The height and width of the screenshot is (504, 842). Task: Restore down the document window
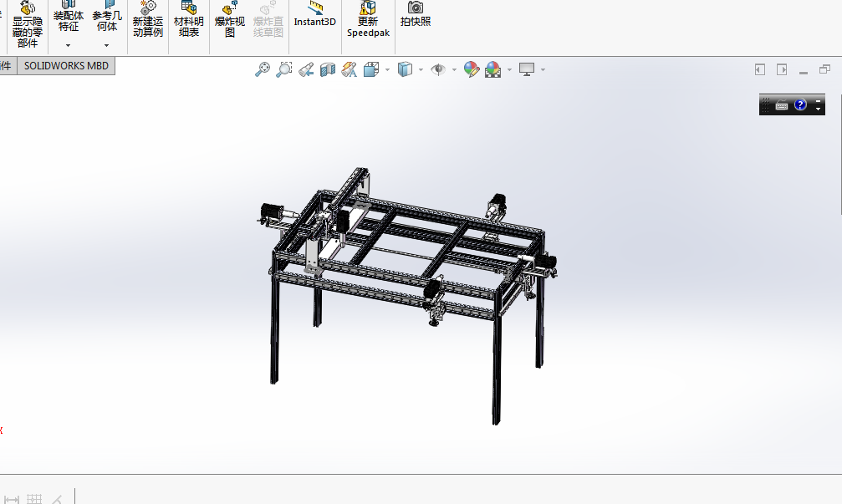coord(824,69)
